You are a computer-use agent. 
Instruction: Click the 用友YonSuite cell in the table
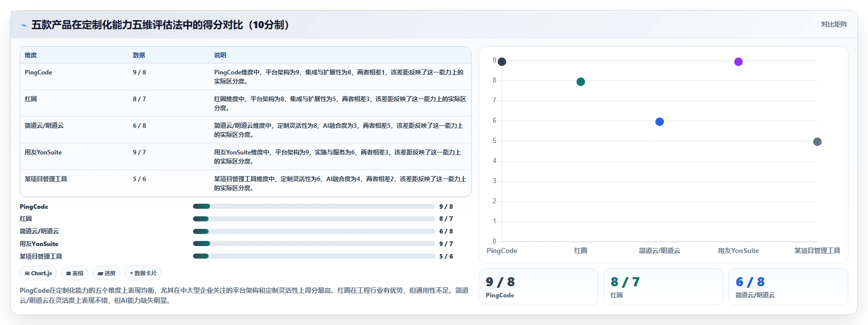pyautogui.click(x=43, y=152)
